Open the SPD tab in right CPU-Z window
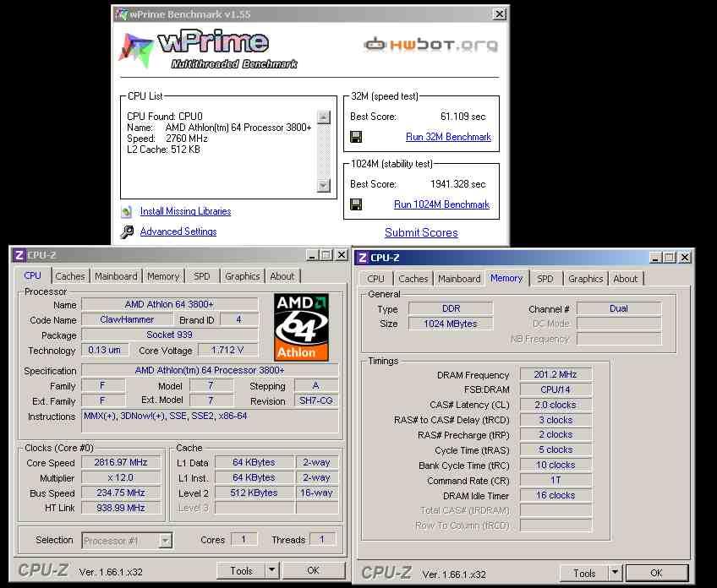Viewport: 717px width, 588px height. 545,279
